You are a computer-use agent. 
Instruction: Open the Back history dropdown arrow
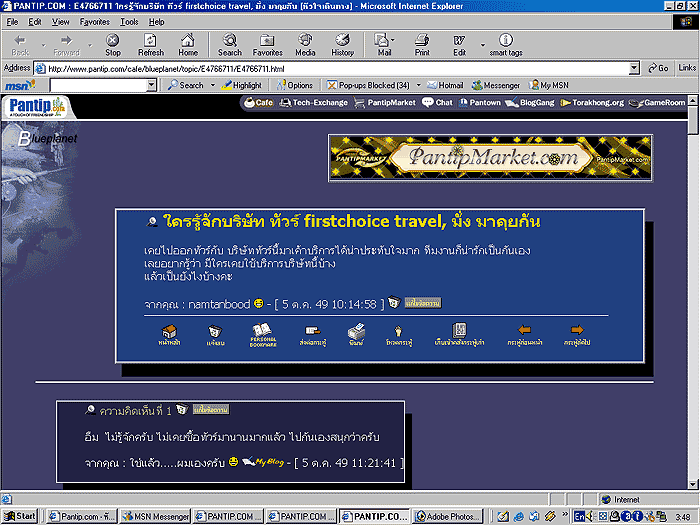click(43, 45)
